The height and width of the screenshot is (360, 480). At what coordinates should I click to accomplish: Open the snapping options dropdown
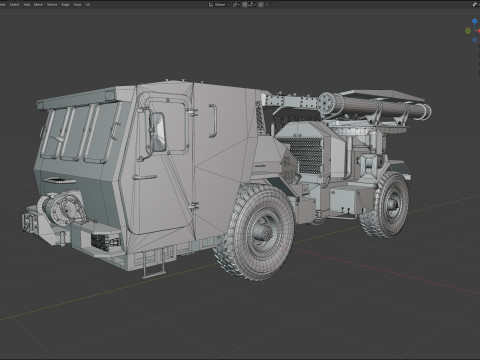point(252,5)
